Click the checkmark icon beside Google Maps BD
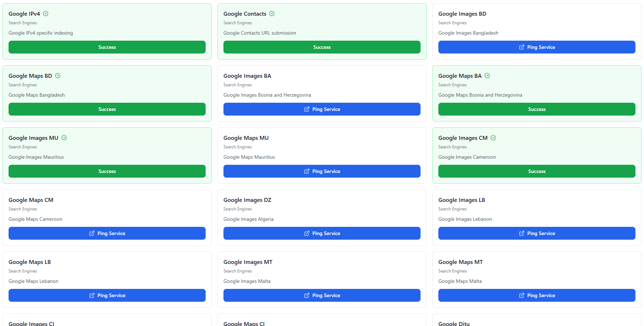 click(x=58, y=76)
